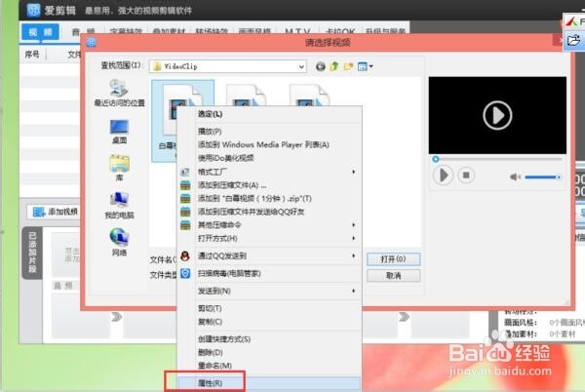
Task: Select the third video file thumbnail
Action: click(x=310, y=96)
